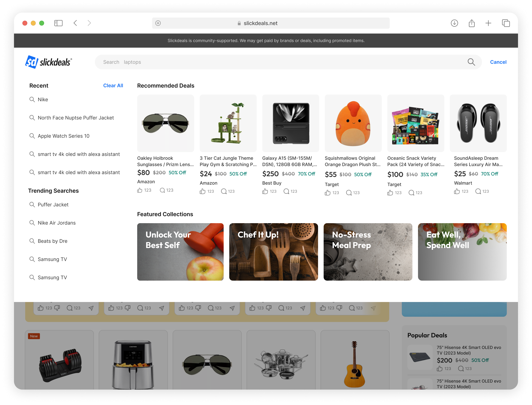Image resolution: width=532 pixels, height=405 pixels.
Task: Open the No-Stress Meal Prep collection
Action: tap(368, 252)
